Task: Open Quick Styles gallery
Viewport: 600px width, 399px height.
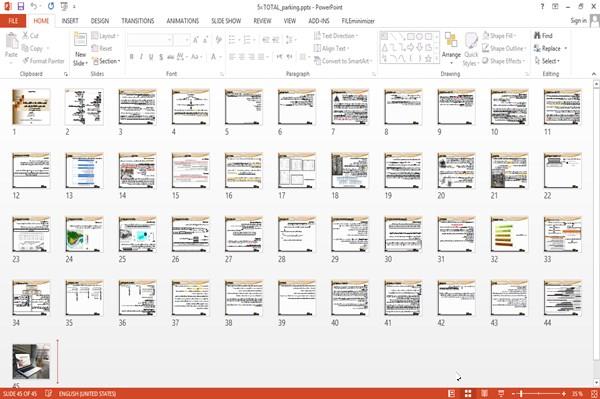Action: [x=471, y=49]
